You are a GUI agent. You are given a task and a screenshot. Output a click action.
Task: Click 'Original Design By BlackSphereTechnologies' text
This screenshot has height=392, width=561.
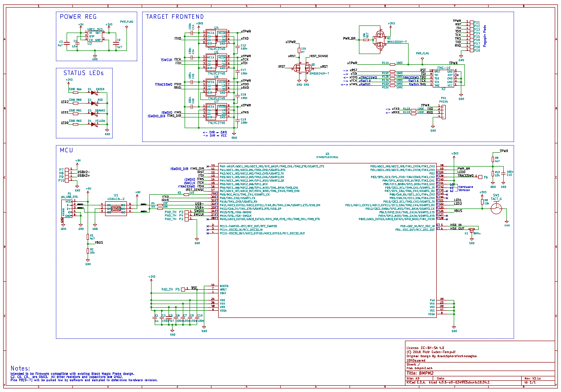pos(441,356)
